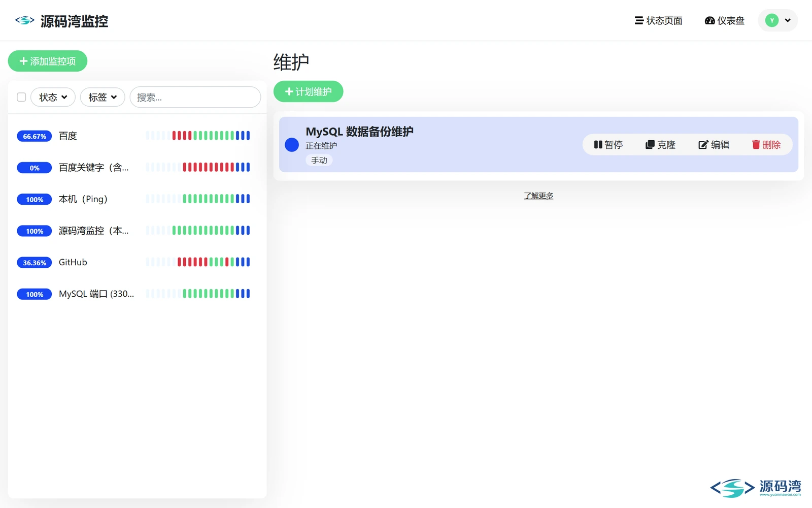812x508 pixels.
Task: Click the blue maintenance status dot
Action: (x=292, y=145)
